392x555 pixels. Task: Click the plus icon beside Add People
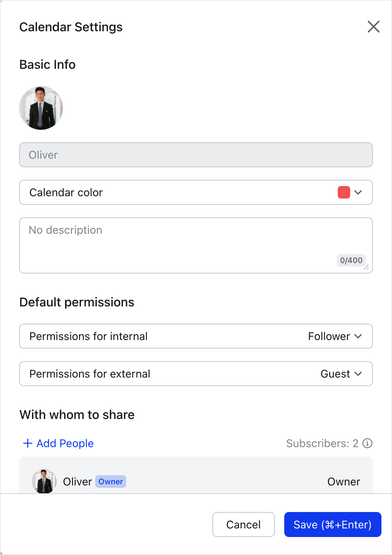[x=27, y=444]
